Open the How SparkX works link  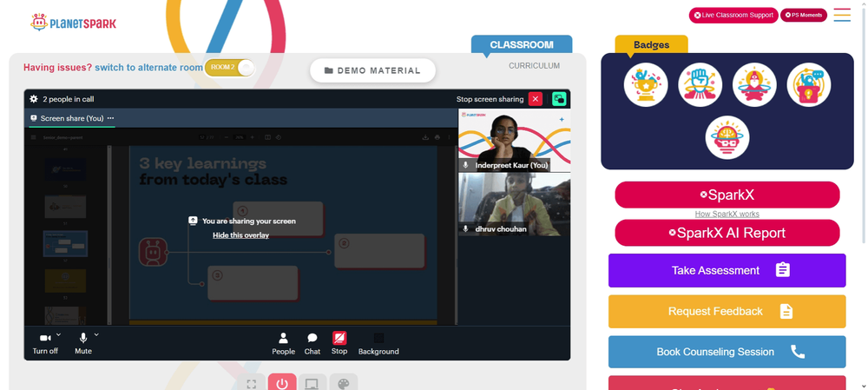727,214
